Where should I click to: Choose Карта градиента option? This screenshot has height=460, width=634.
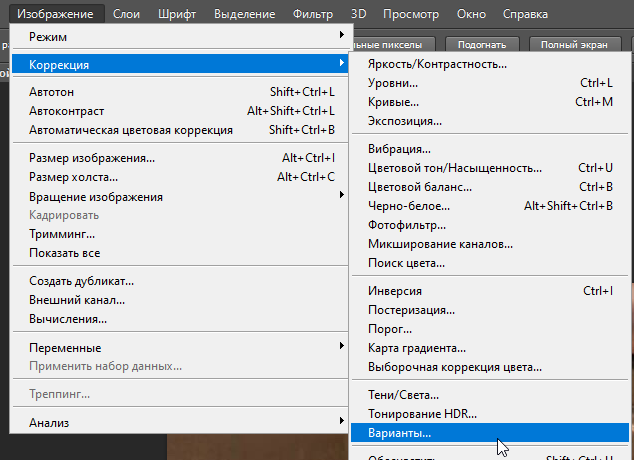[417, 348]
